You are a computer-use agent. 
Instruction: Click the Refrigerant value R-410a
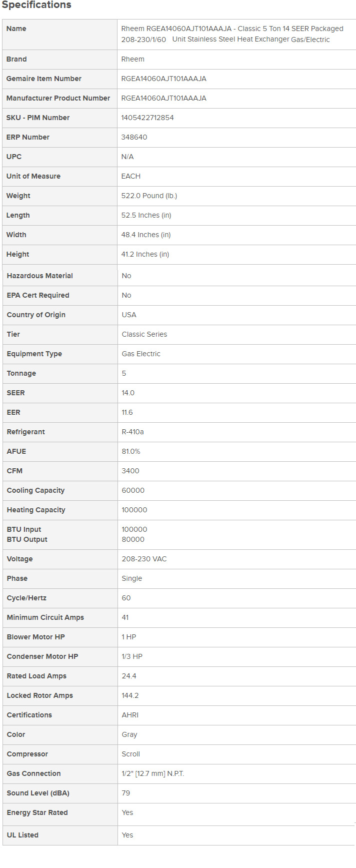click(132, 432)
